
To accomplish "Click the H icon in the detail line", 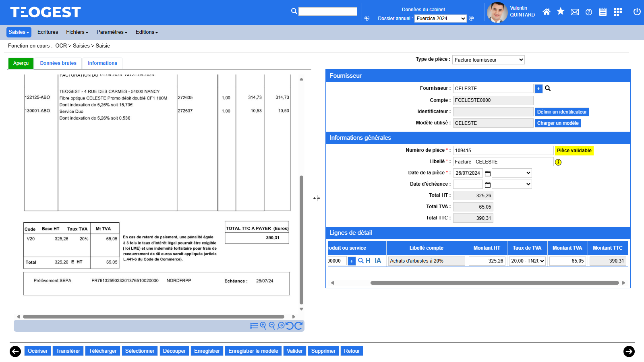I will (x=368, y=261).
